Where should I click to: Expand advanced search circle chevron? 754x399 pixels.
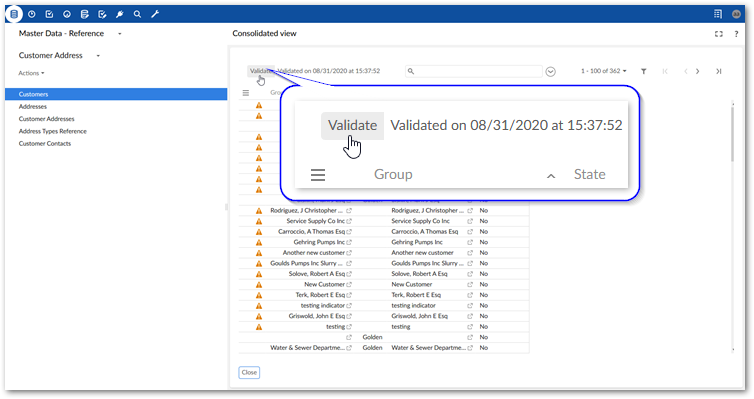point(551,72)
